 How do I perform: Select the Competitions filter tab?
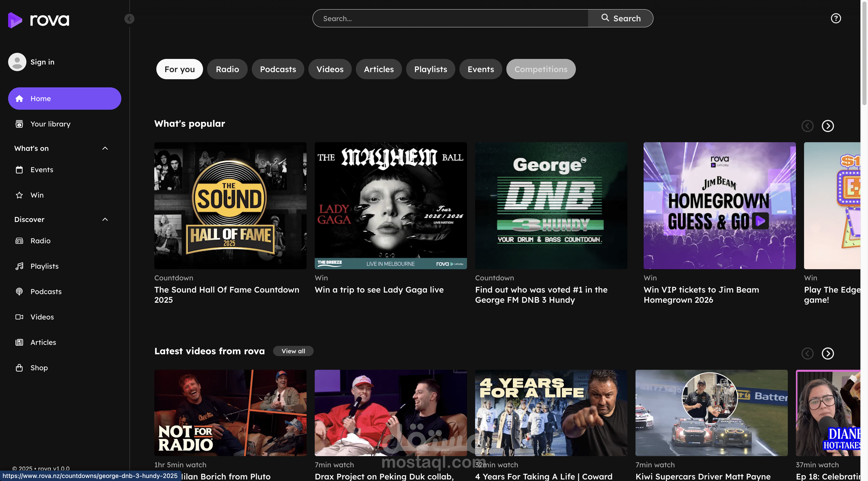click(541, 69)
